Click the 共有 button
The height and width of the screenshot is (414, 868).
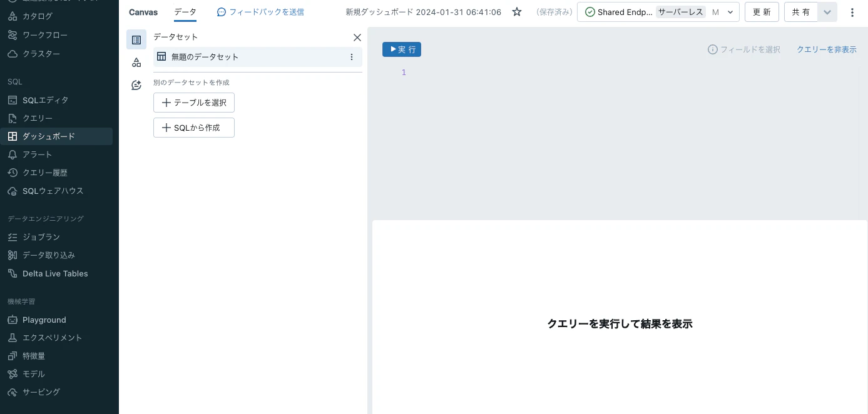801,12
